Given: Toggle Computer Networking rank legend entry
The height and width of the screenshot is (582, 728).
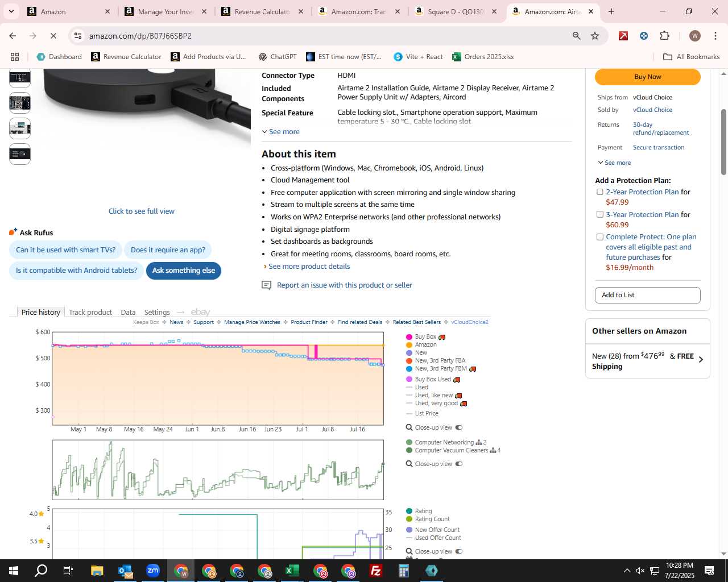Looking at the screenshot, I should tap(446, 442).
